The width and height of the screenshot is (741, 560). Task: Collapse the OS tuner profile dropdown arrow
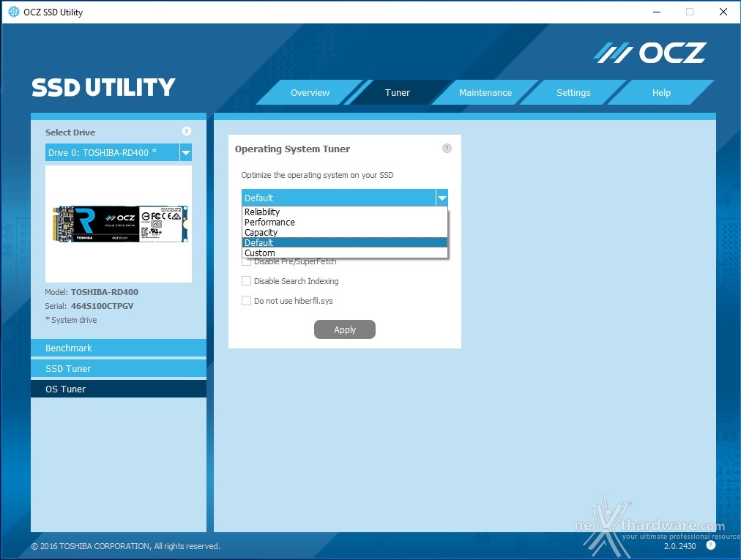pyautogui.click(x=442, y=198)
